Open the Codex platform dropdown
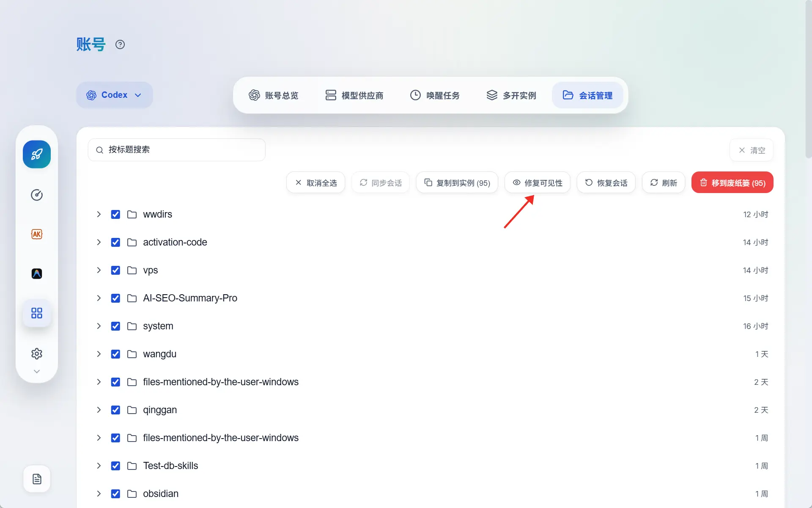Viewport: 812px width, 508px height. click(x=114, y=95)
